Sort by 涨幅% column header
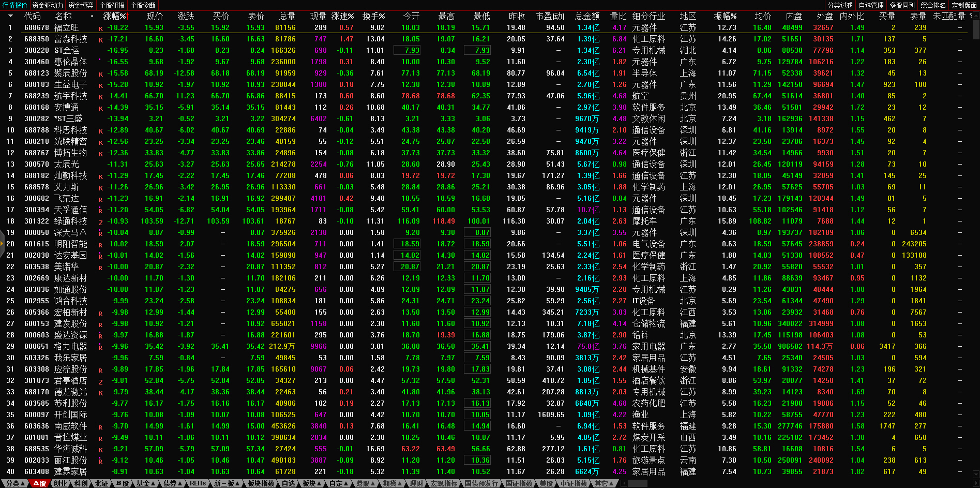The height and width of the screenshot is (488, 980). 115,16
